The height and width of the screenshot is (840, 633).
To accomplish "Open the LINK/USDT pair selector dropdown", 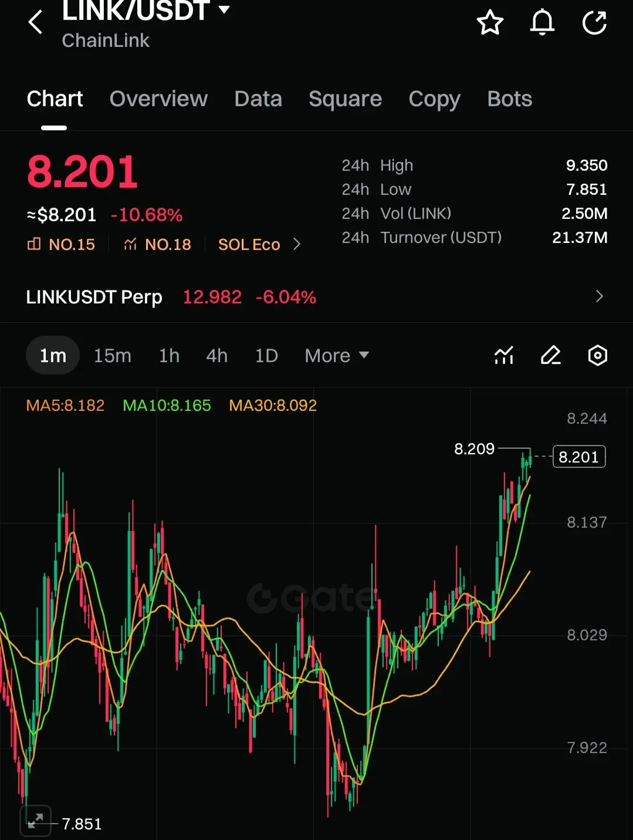I will (x=145, y=10).
